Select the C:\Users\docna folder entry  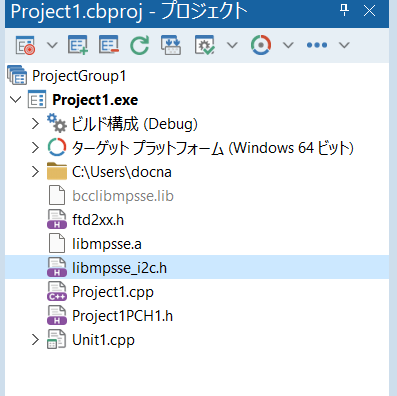coord(122,172)
